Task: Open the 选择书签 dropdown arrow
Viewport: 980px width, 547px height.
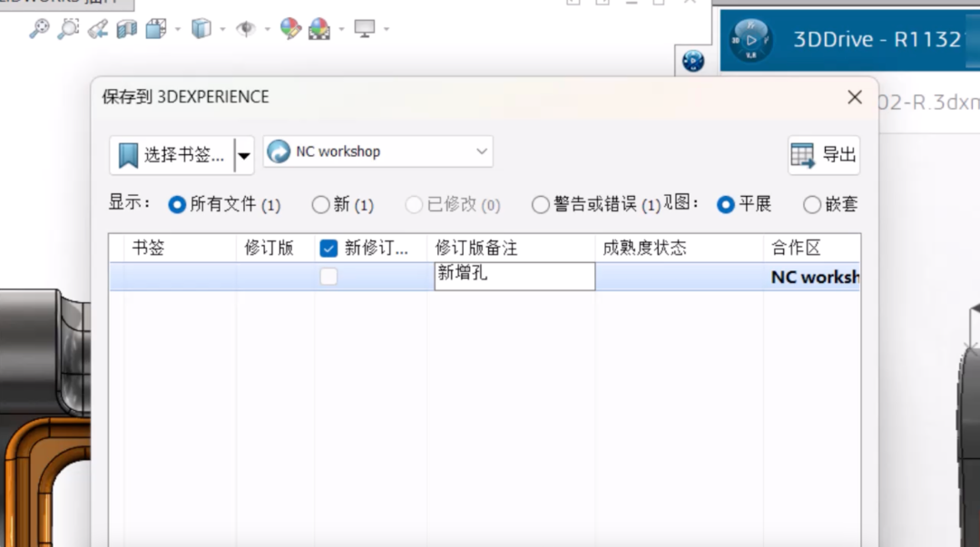Action: click(x=244, y=156)
